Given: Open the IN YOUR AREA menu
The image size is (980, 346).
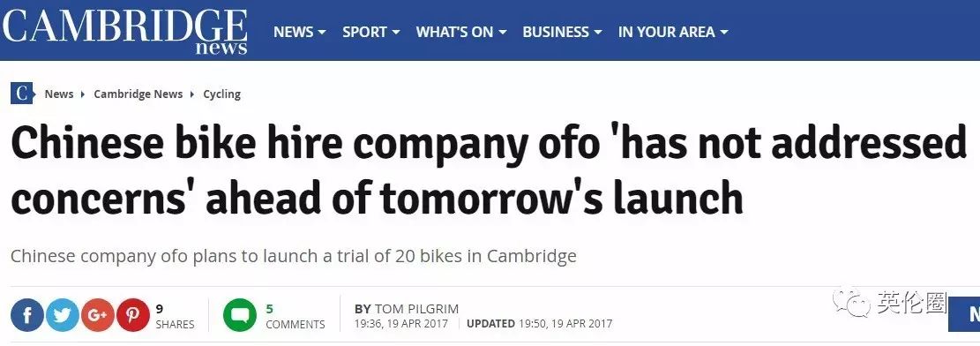Looking at the screenshot, I should [673, 32].
